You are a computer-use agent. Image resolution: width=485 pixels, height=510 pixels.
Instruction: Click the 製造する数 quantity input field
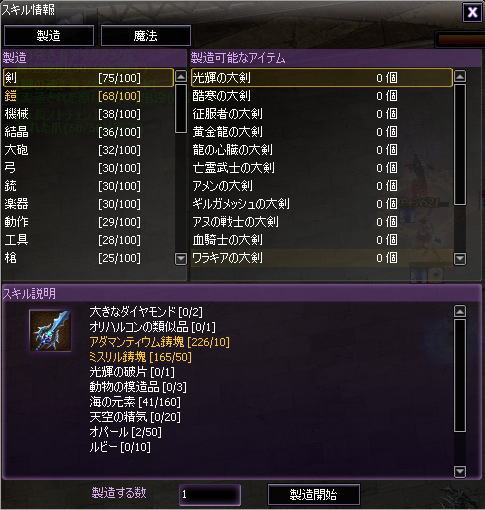210,494
